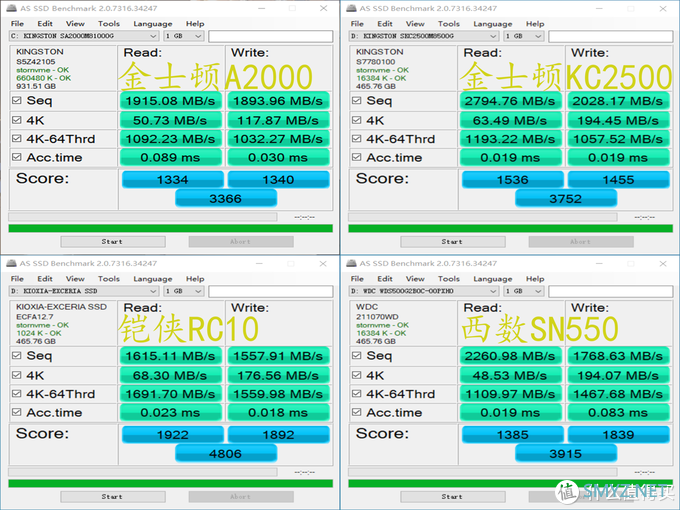
Task: Minimize the KIOXIA-EXCERIA benchmark window
Action: click(261, 263)
